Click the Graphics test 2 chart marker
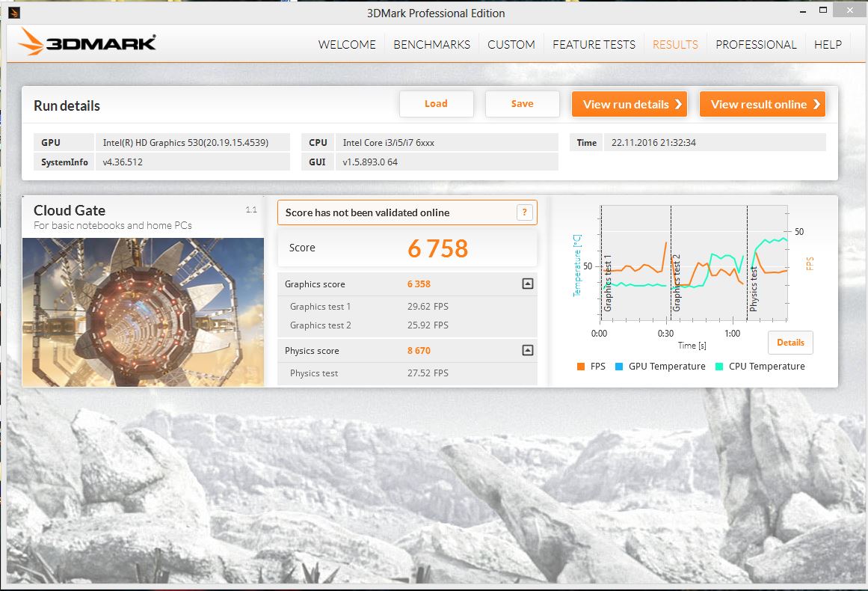The width and height of the screenshot is (868, 591). point(676,283)
